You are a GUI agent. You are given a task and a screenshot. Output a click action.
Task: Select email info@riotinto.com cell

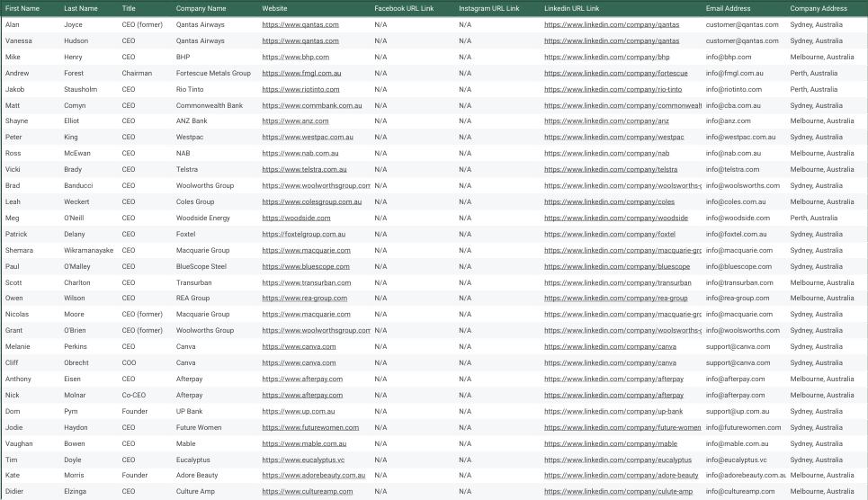point(733,89)
